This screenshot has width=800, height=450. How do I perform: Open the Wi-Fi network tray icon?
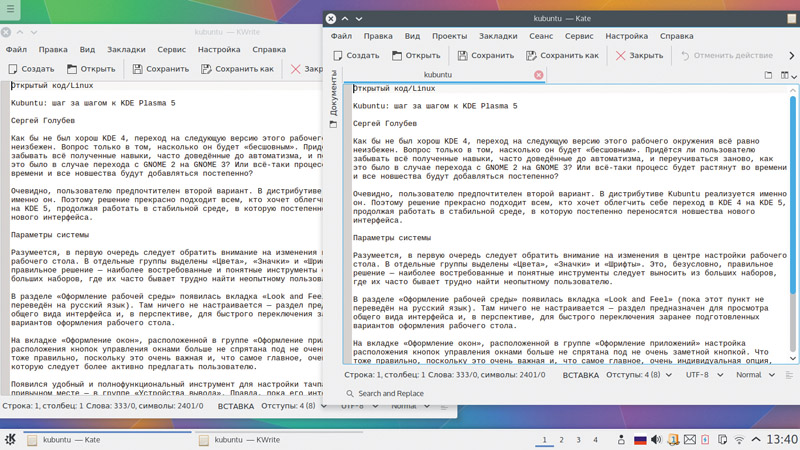(739, 440)
